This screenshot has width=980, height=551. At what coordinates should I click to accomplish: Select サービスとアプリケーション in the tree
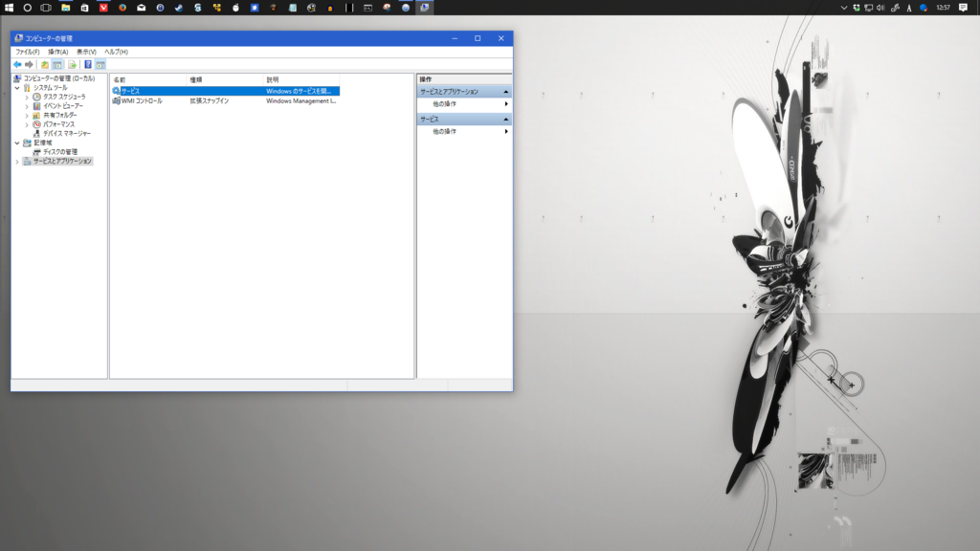[x=62, y=161]
